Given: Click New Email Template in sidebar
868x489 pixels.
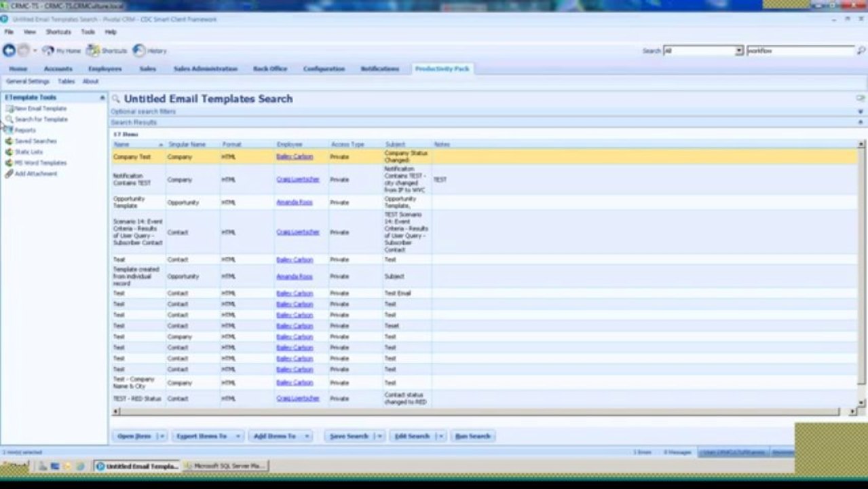Looking at the screenshot, I should point(36,109).
